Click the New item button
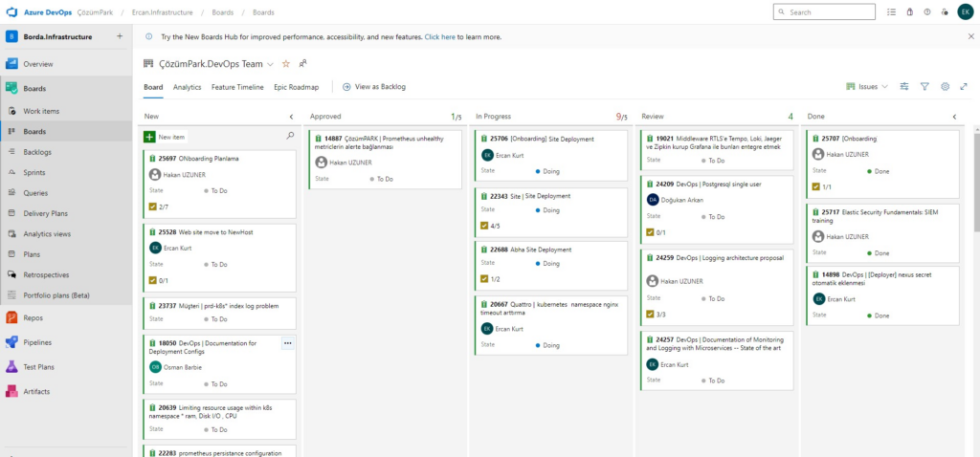The height and width of the screenshot is (457, 980). [165, 137]
